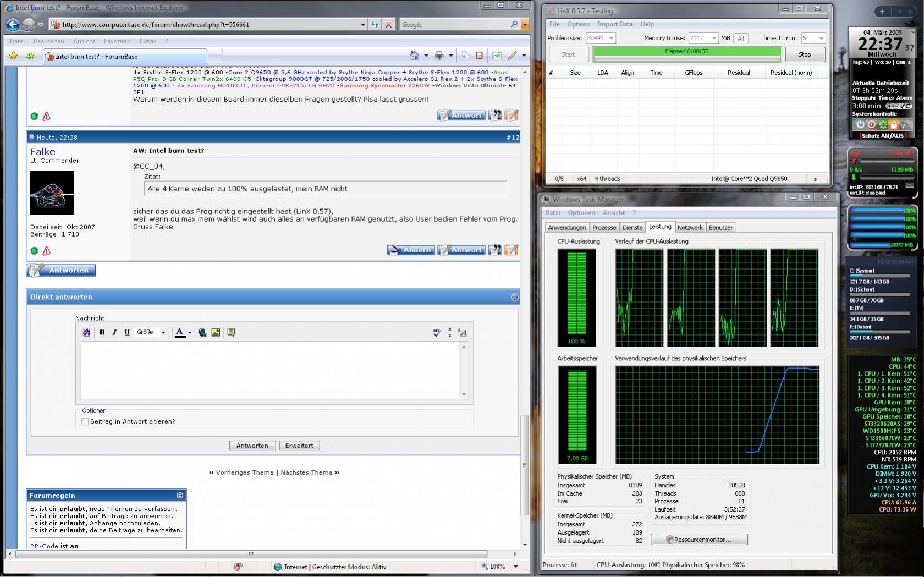Run spell check icon in editor
The image size is (924, 577).
pos(437,332)
